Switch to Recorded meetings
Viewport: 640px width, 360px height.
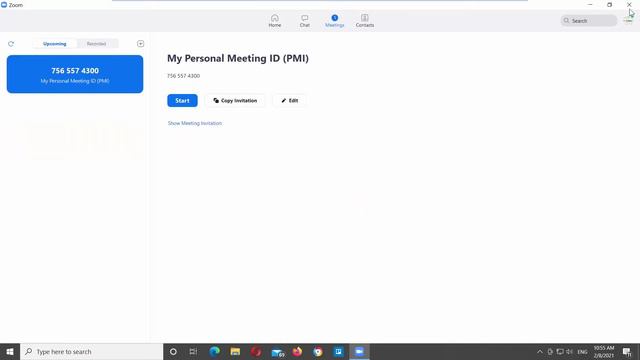coord(96,44)
